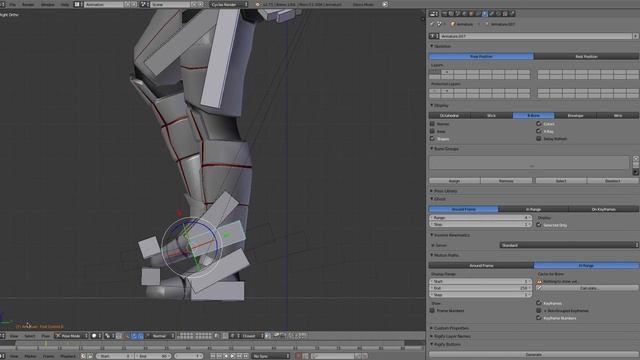Collapse the Display panel
Viewport: 640px width, 360px height.
[x=439, y=105]
